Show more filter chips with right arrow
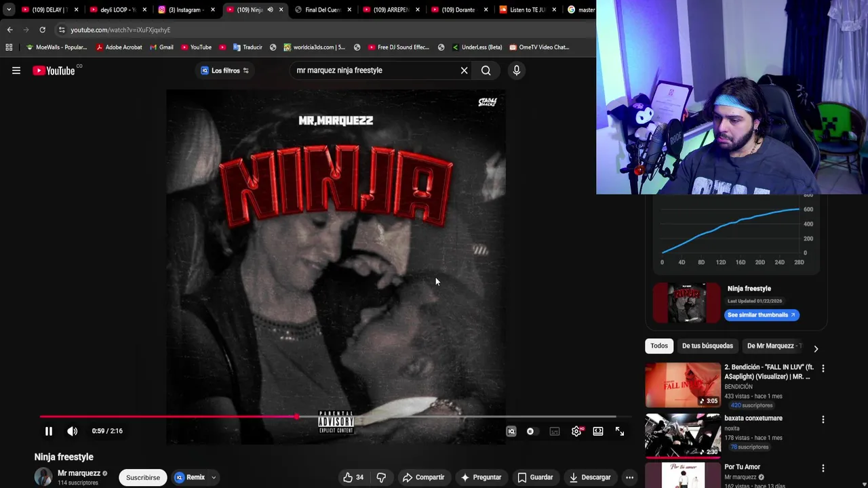Image resolution: width=868 pixels, height=488 pixels. coord(816,348)
